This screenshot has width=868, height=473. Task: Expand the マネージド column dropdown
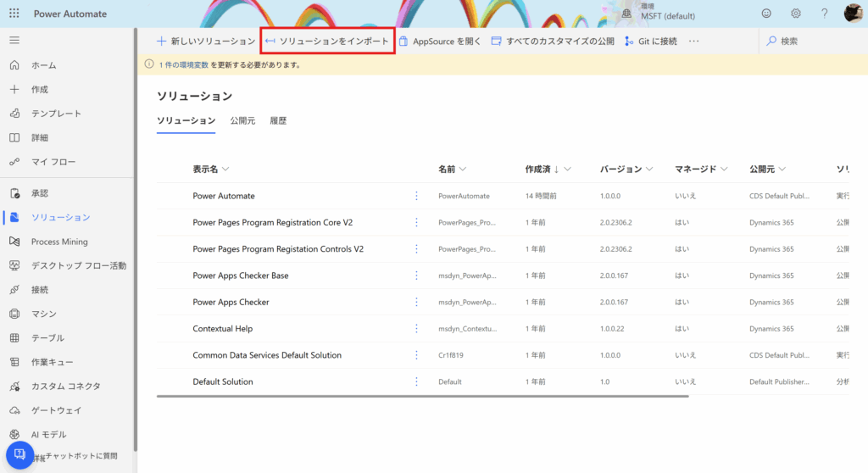click(x=724, y=169)
